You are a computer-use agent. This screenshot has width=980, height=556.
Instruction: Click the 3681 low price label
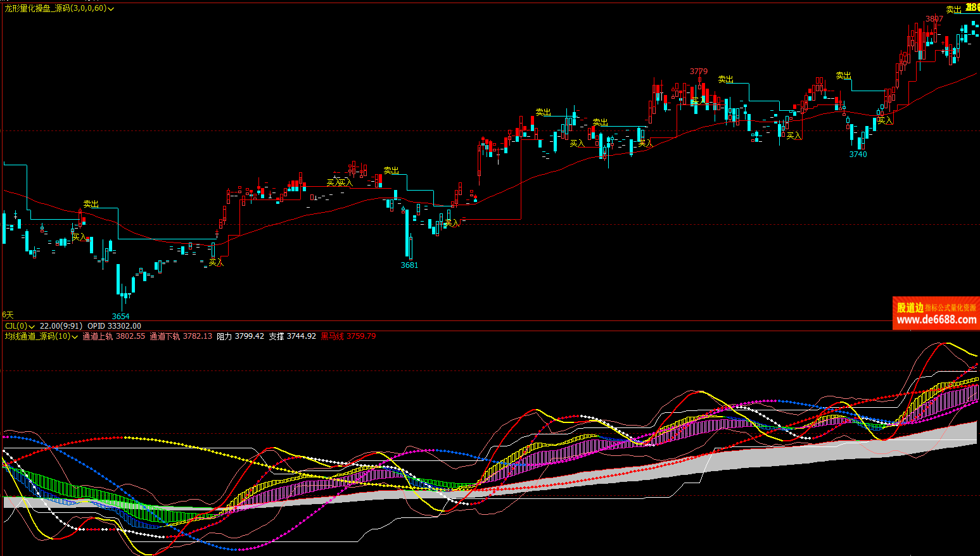click(x=409, y=265)
